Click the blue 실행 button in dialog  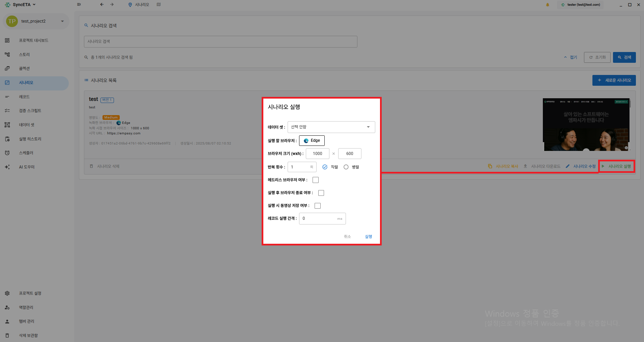point(369,237)
